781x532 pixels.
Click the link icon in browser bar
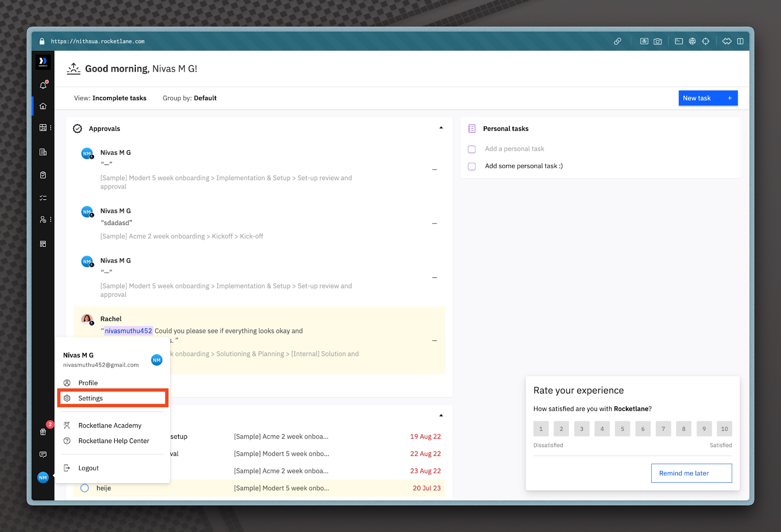coord(617,41)
